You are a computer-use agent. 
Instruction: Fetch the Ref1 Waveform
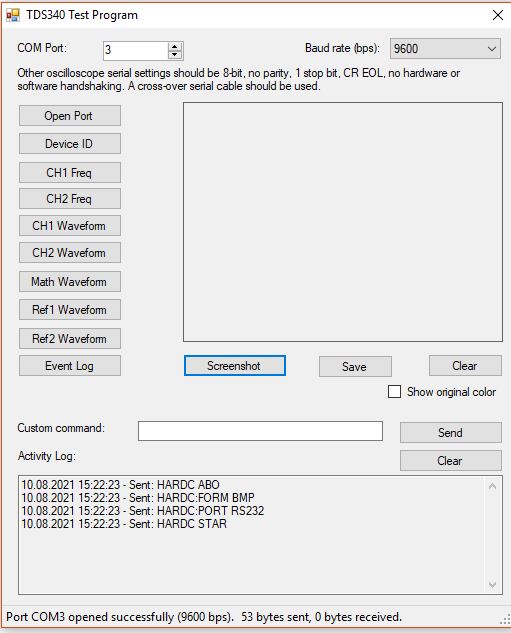coord(69,310)
